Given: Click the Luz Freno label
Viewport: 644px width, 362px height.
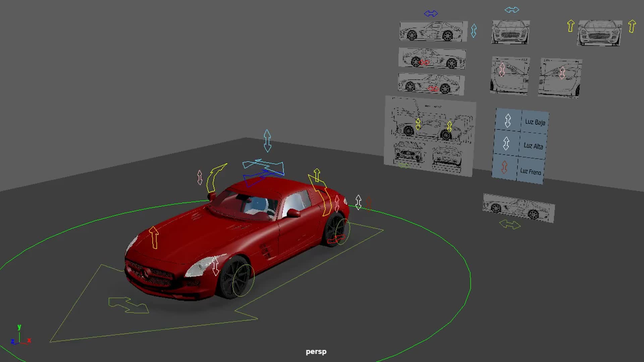Looking at the screenshot, I should pyautogui.click(x=531, y=172).
